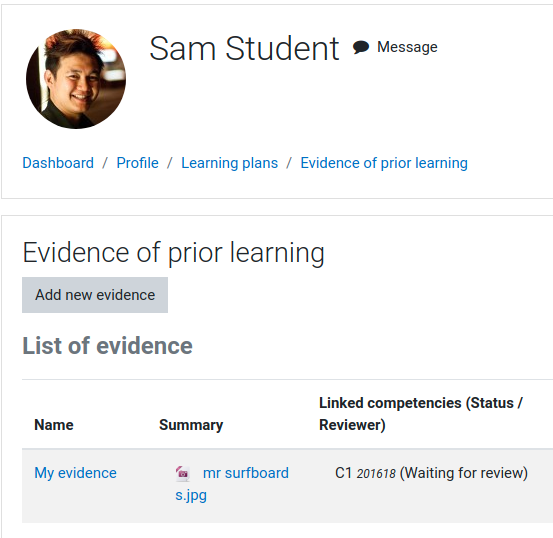Click Evidence of prior learning breadcrumb
The height and width of the screenshot is (538, 553).
pyautogui.click(x=384, y=163)
